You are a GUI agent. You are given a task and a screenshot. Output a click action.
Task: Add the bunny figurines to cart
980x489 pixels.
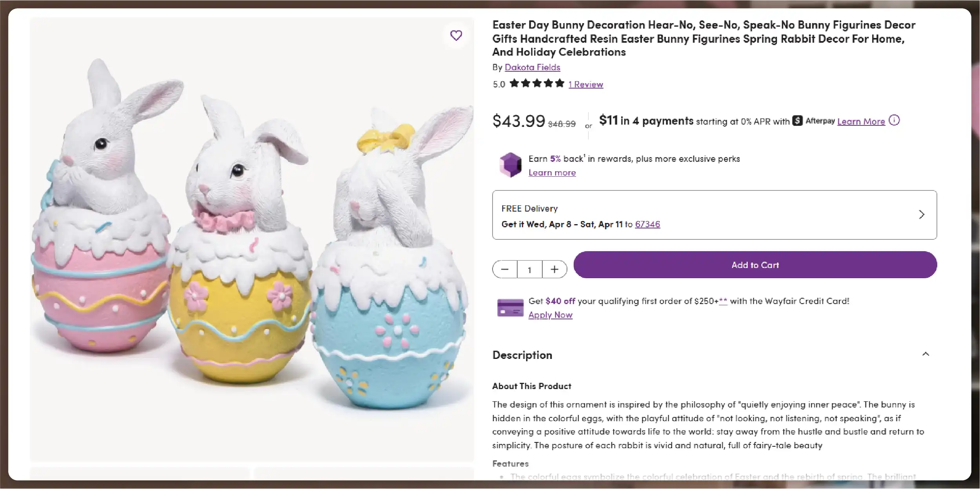point(755,265)
